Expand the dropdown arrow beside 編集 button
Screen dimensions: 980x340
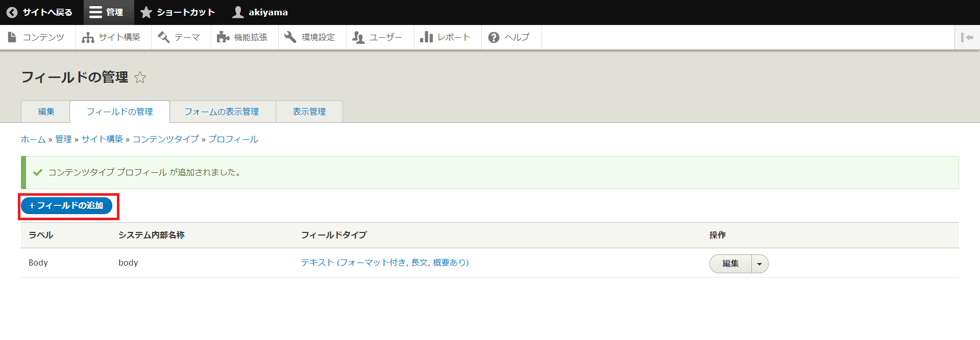click(x=759, y=264)
